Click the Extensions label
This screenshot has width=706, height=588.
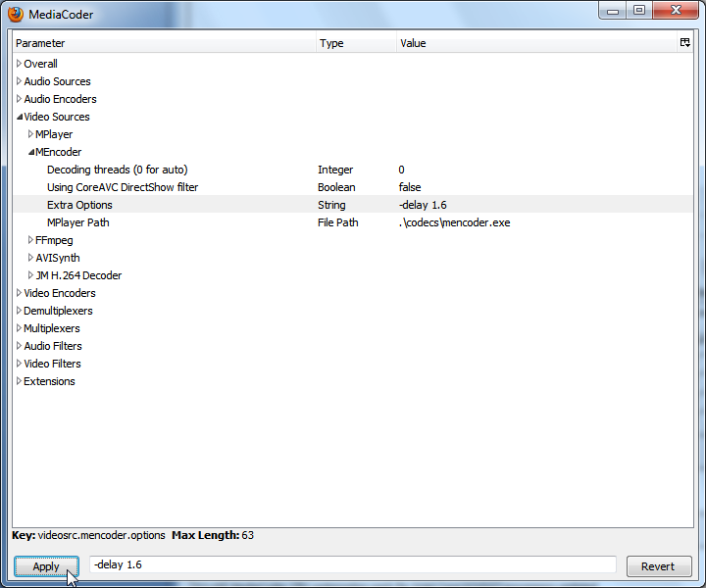click(x=50, y=381)
